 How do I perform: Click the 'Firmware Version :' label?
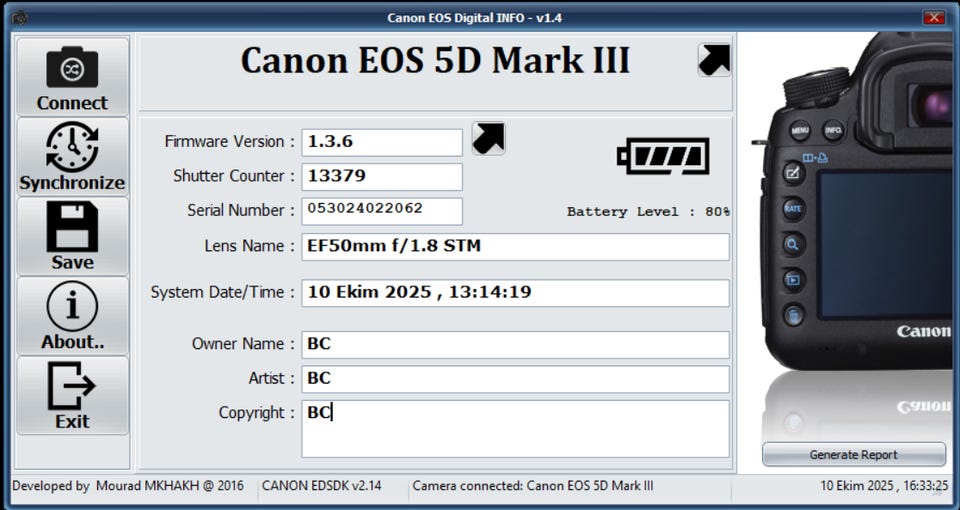(x=230, y=141)
